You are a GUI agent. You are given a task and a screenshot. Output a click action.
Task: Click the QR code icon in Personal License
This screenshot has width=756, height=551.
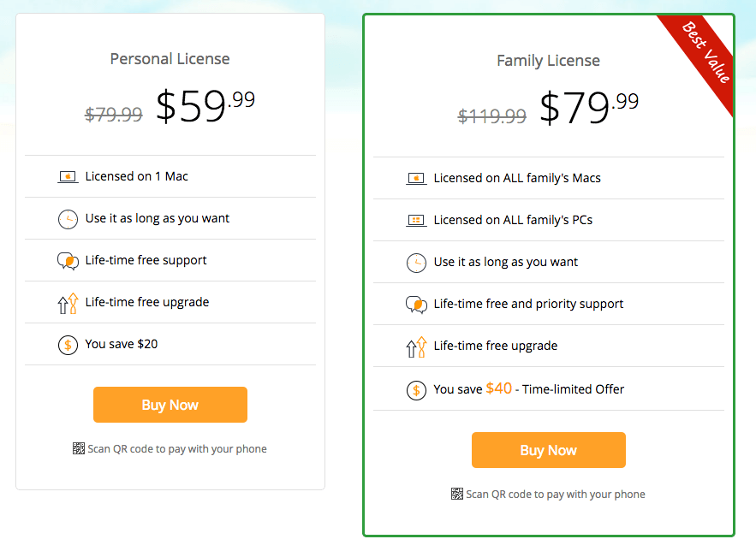point(78,448)
